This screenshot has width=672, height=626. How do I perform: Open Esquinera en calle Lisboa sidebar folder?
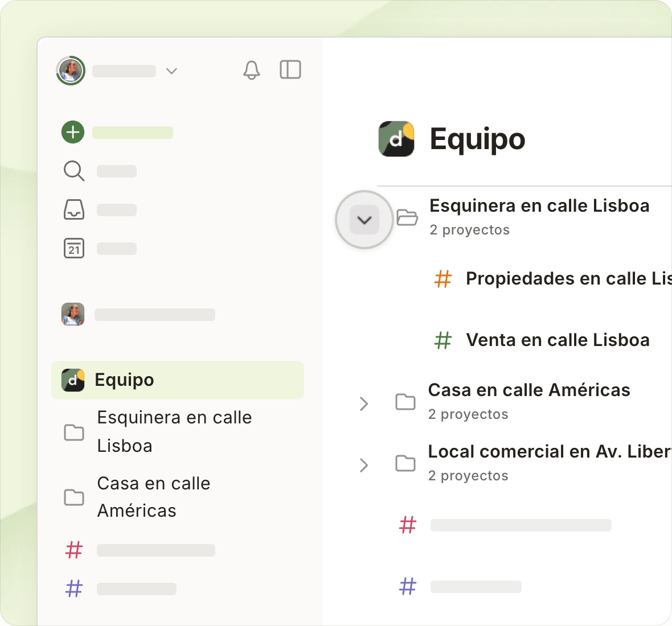(x=174, y=431)
